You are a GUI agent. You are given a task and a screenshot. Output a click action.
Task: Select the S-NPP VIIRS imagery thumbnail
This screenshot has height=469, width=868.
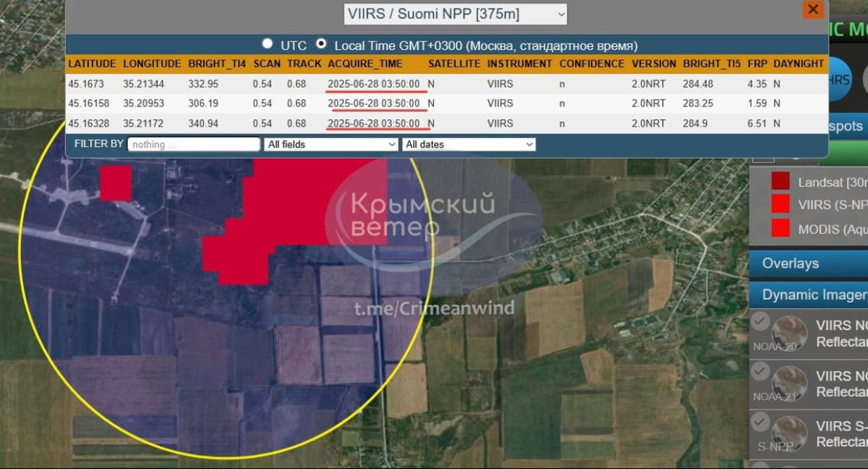pyautogui.click(x=788, y=434)
